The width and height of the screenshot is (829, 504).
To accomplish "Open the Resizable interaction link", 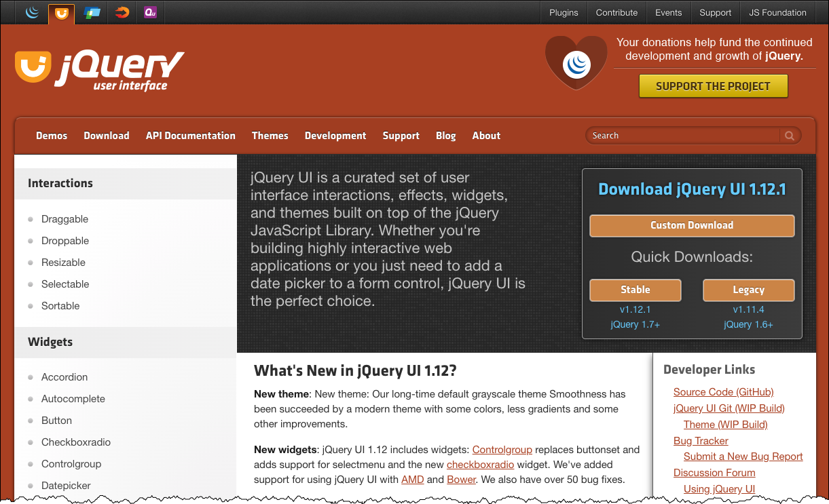I will (x=63, y=263).
